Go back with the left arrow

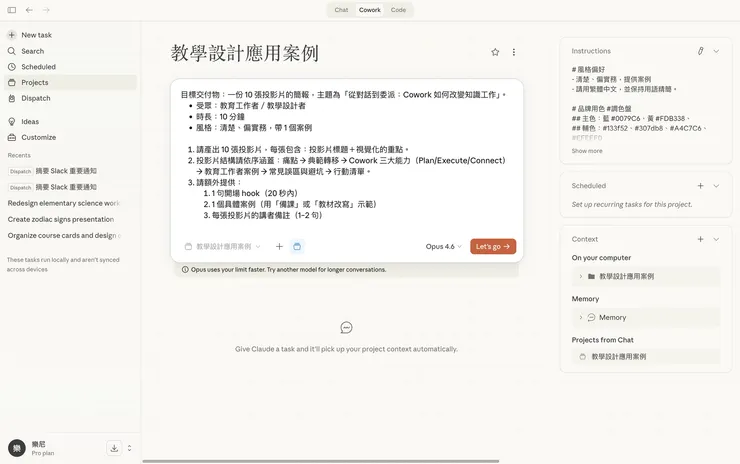click(29, 10)
